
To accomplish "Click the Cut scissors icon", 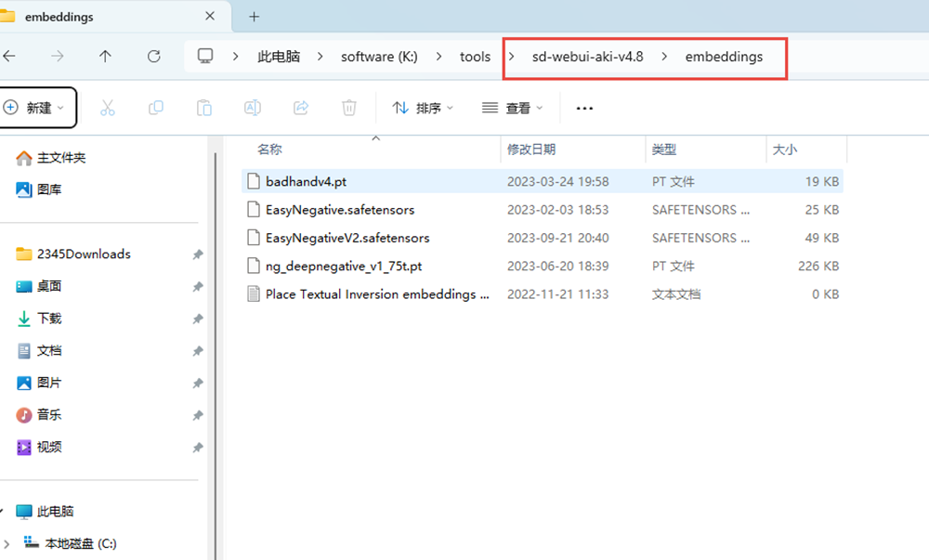I will [x=107, y=108].
